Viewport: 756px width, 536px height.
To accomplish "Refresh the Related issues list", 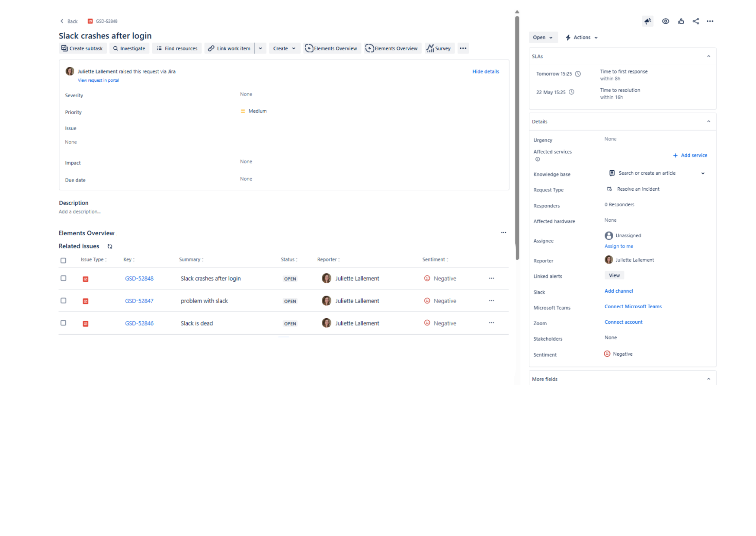I will 110,246.
